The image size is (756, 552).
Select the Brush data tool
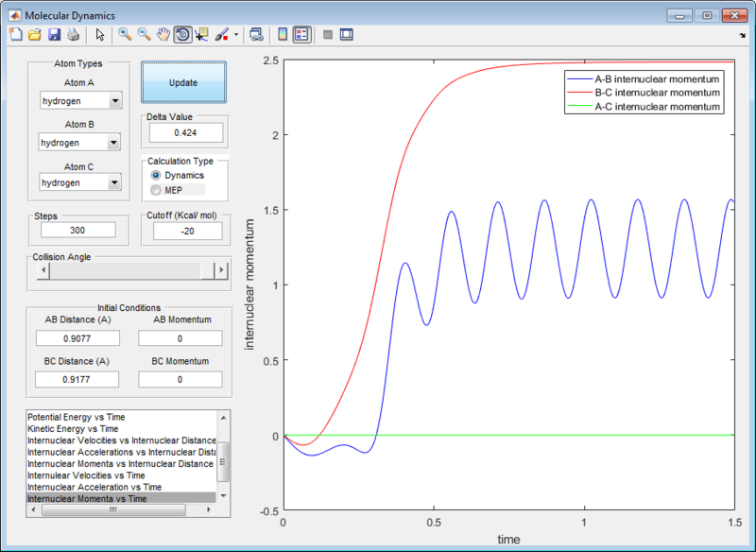pyautogui.click(x=221, y=34)
